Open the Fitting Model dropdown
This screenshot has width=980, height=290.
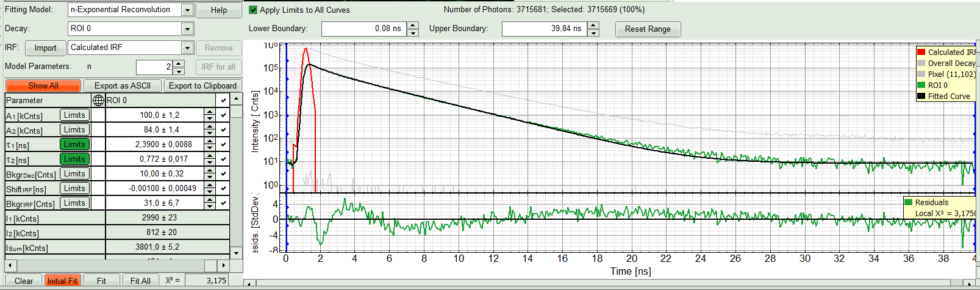click(x=187, y=10)
